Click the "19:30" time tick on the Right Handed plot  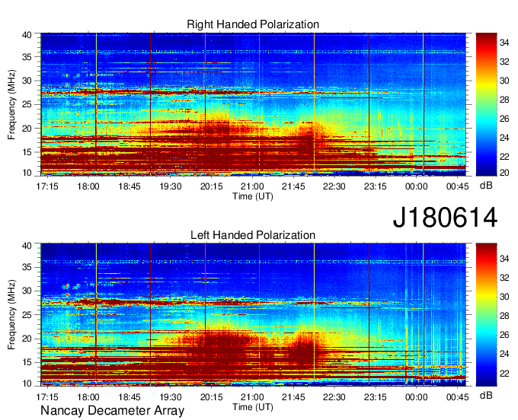[171, 186]
